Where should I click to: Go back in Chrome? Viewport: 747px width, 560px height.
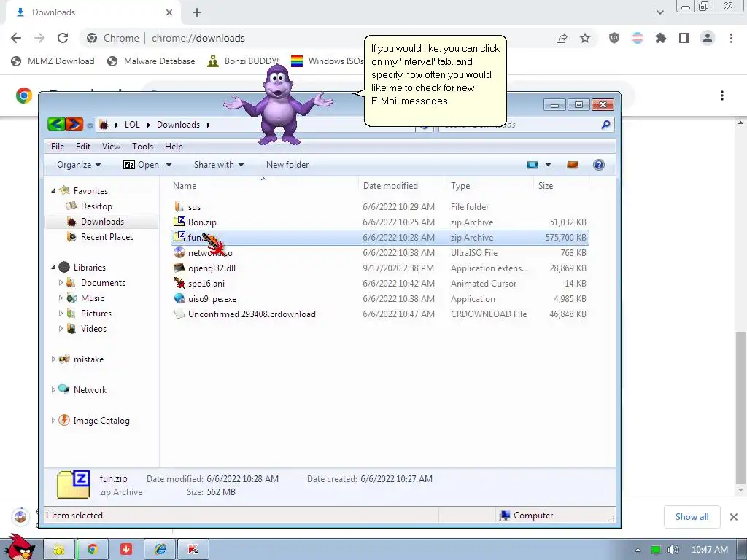click(16, 38)
